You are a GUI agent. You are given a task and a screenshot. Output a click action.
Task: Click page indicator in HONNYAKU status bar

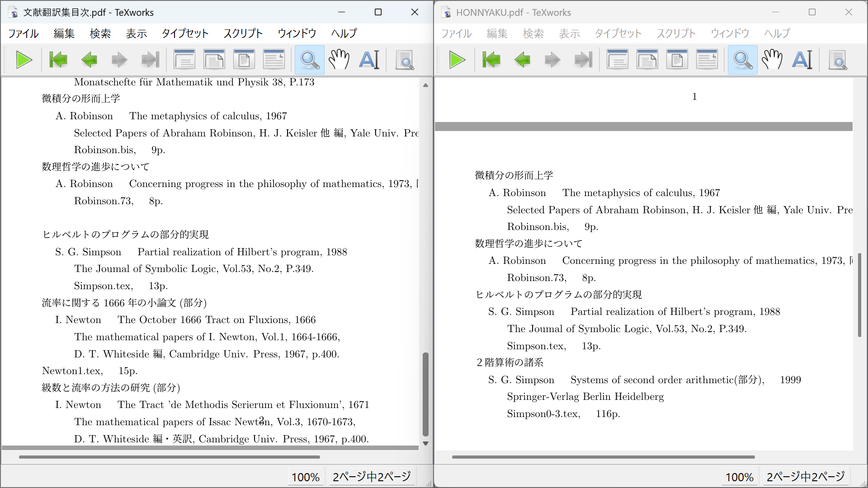pos(806,477)
